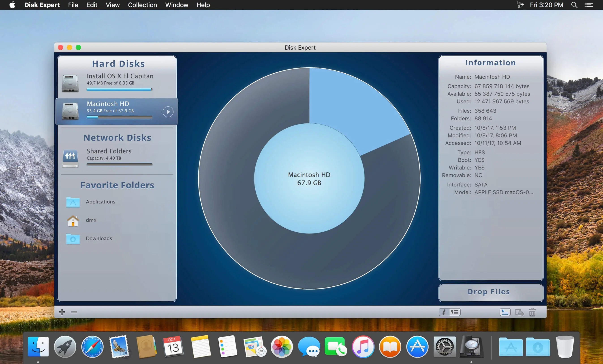Viewport: 603px width, 364px height.
Task: Click the Macintosh HD free space bar
Action: pyautogui.click(x=120, y=117)
